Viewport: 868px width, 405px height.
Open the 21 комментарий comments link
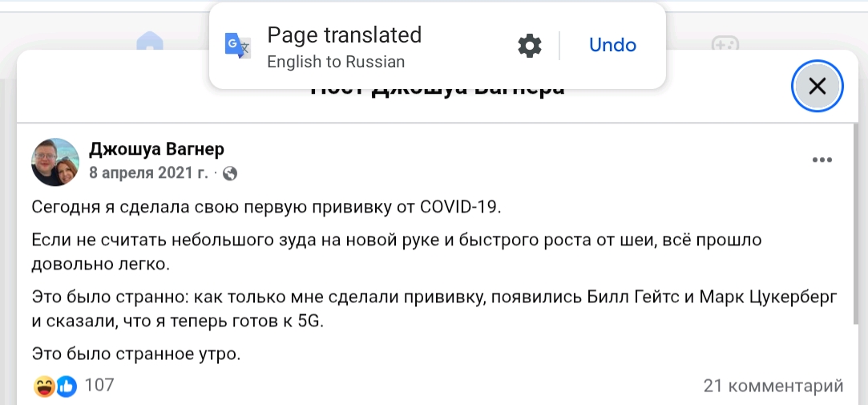click(773, 386)
